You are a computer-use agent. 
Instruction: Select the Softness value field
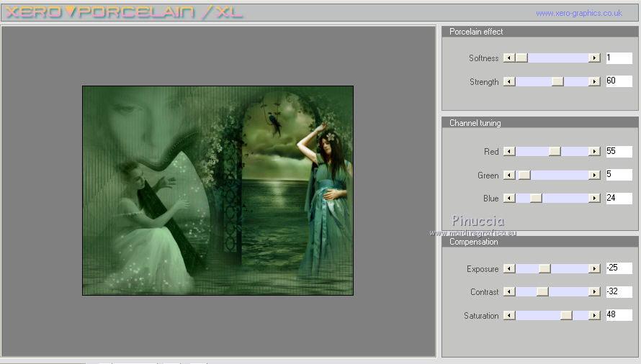[x=619, y=58]
